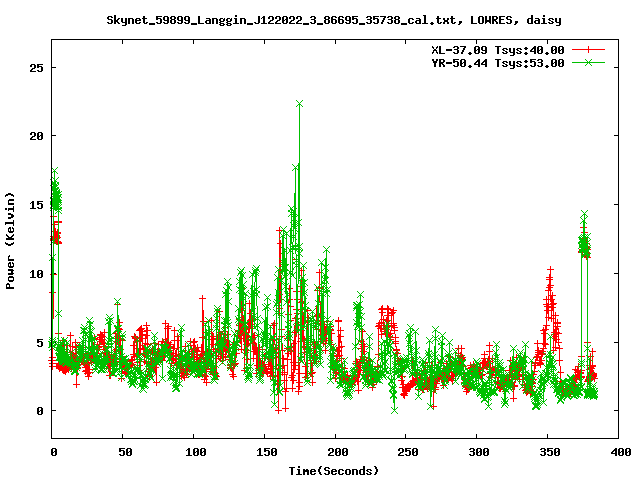Click the x-axis tick label 200

337,452
